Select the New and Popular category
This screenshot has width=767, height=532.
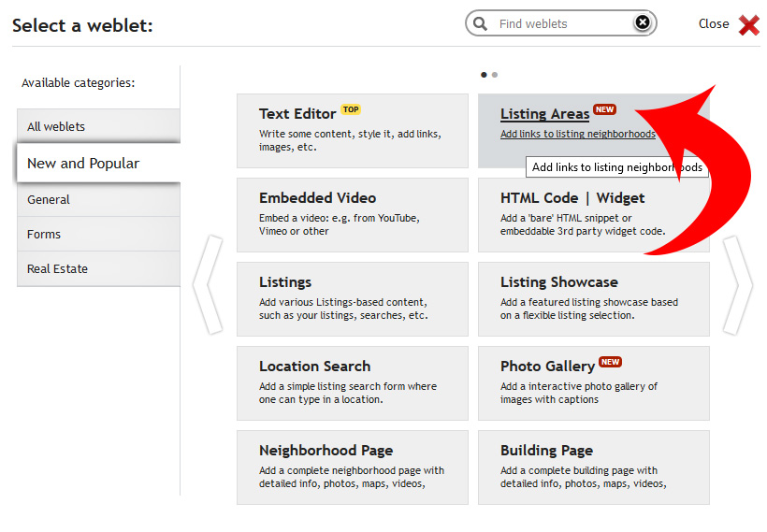pos(99,163)
